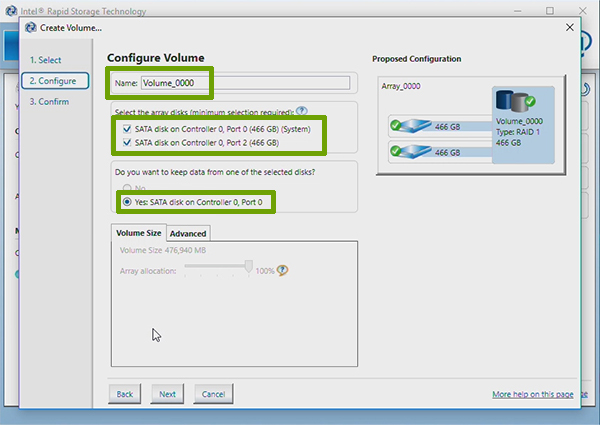
Task: Click the Volume_0000 RAID 1 label in proposed configuration
Action: coord(519,132)
